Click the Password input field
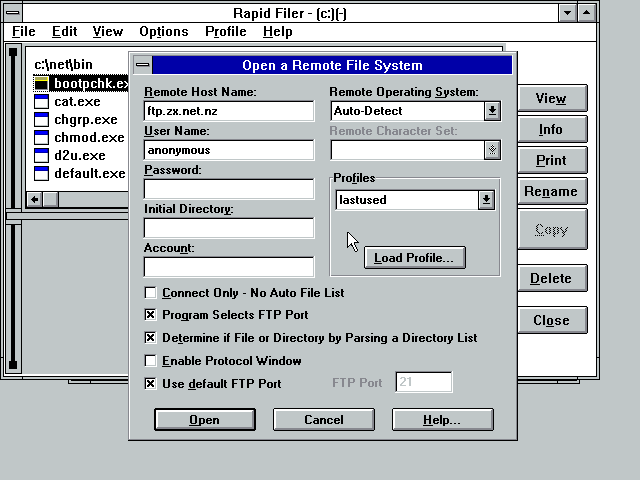Viewport: 640px width, 480px height. coord(229,189)
